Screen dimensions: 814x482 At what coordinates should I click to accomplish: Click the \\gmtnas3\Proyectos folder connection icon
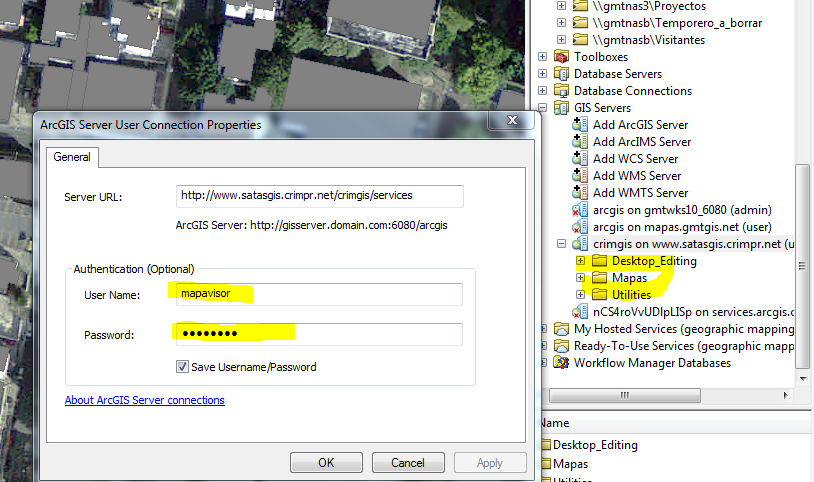tap(580, 6)
